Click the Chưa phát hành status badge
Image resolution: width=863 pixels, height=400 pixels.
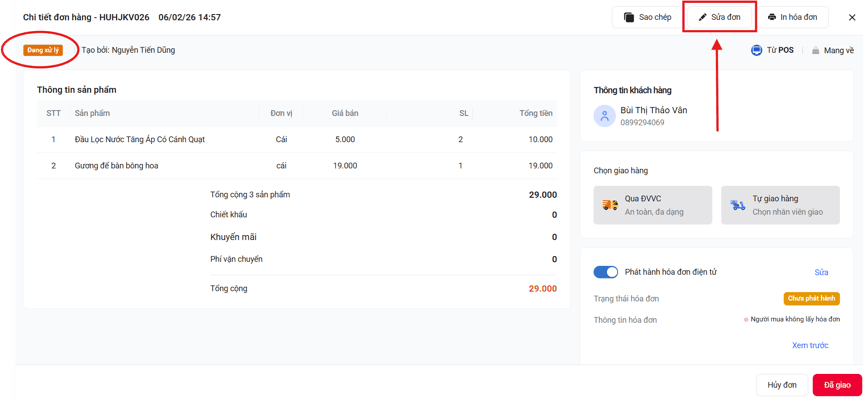(x=812, y=299)
